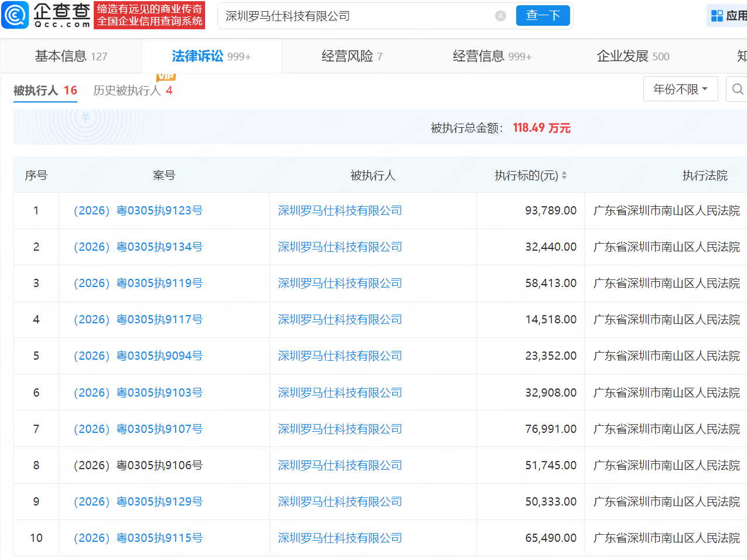
Task: Open case 粤0305执9123号 link
Action: 138,210
